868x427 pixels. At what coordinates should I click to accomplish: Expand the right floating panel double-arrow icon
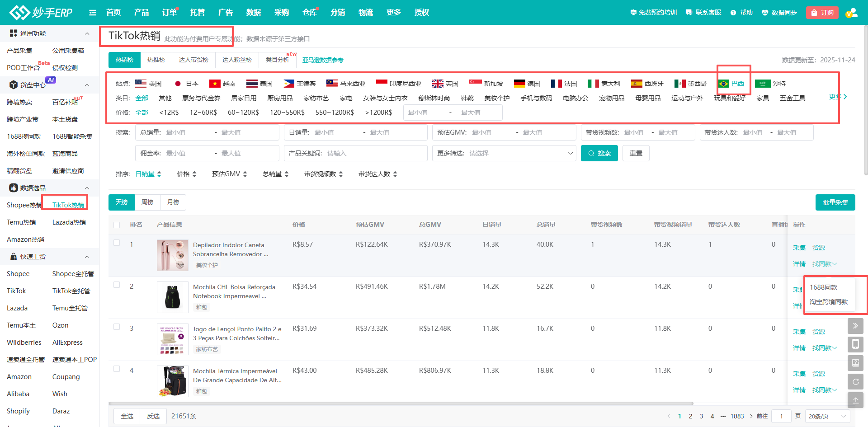coord(855,326)
